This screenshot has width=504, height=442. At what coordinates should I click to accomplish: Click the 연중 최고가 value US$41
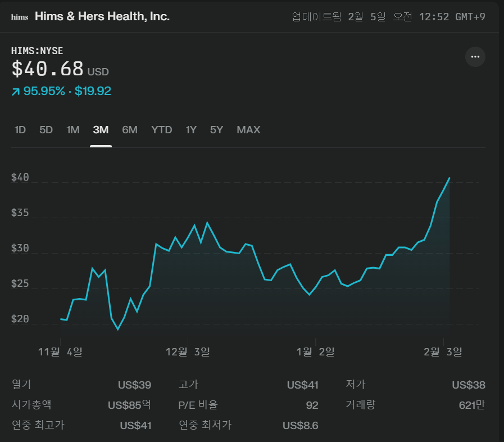[135, 426]
